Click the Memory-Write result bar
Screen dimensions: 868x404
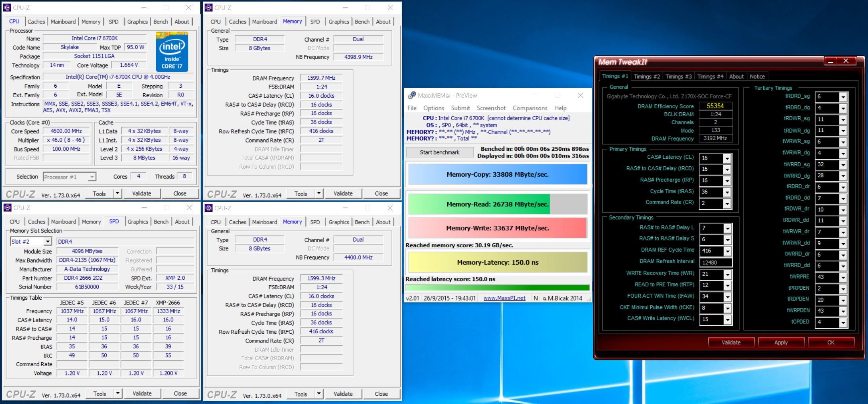pos(498,228)
